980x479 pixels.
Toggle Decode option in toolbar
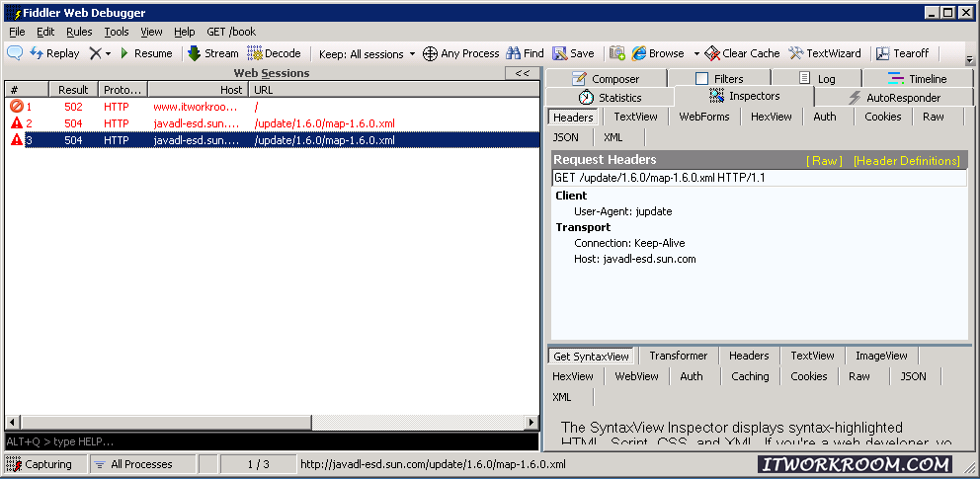point(275,53)
